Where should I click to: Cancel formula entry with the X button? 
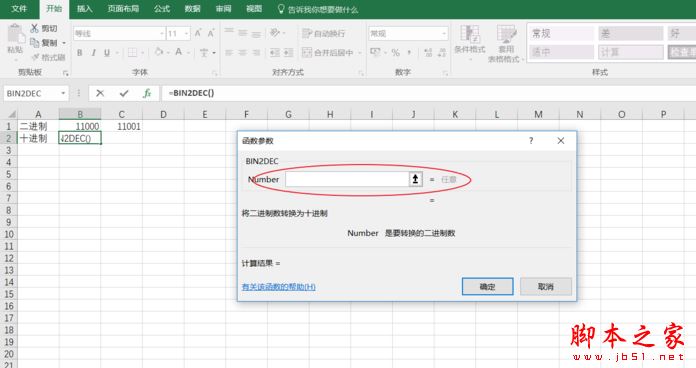pos(100,93)
